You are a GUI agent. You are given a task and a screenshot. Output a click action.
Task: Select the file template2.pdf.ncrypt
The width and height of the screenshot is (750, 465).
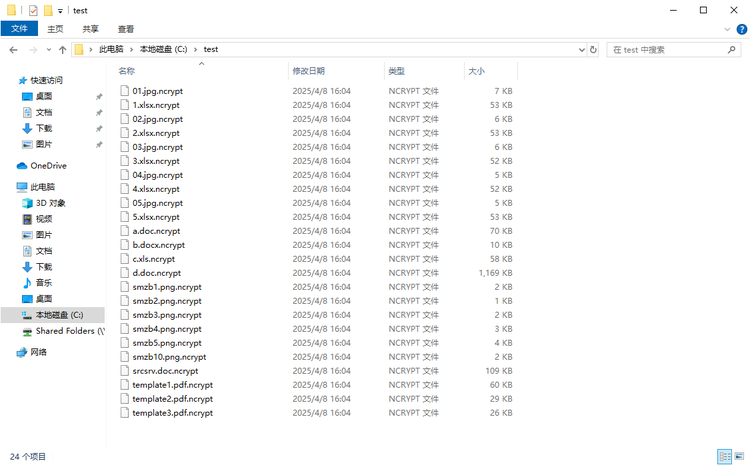pos(172,399)
